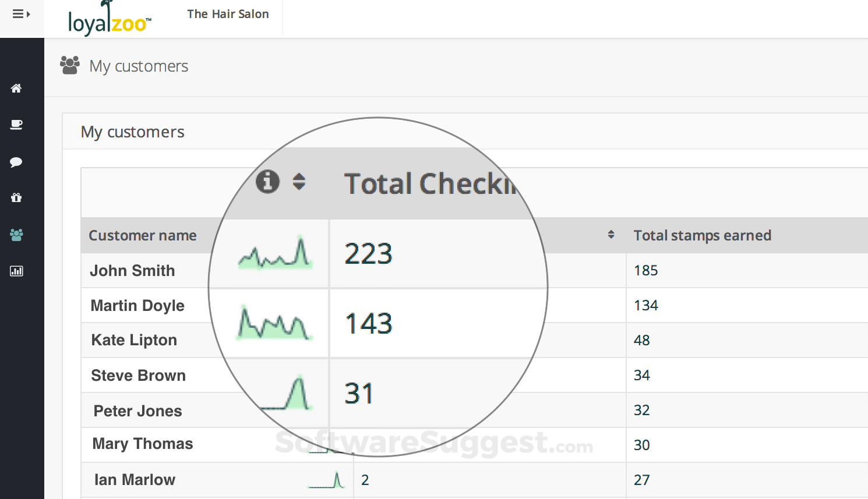Open reports with the bar chart icon
868x499 pixels.
(16, 271)
